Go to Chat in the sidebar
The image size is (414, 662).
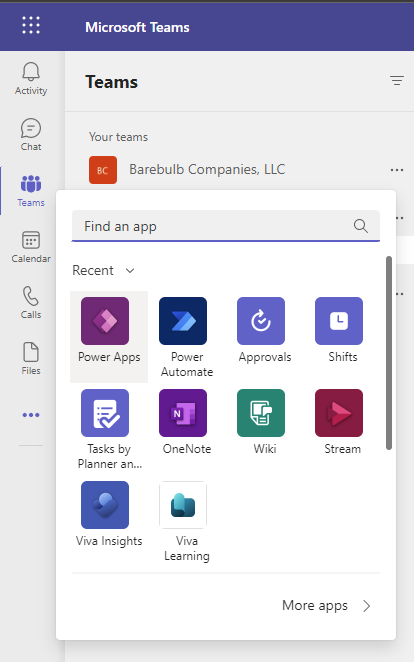(x=31, y=135)
